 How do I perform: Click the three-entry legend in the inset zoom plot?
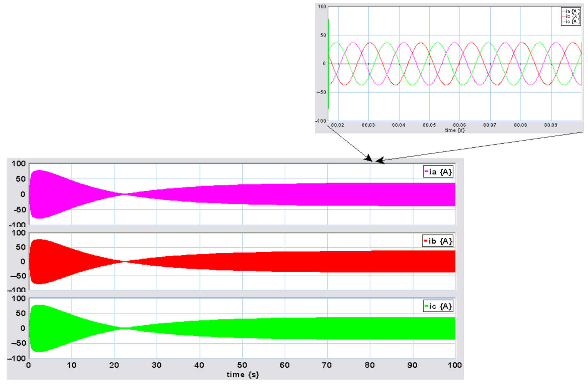pos(571,16)
